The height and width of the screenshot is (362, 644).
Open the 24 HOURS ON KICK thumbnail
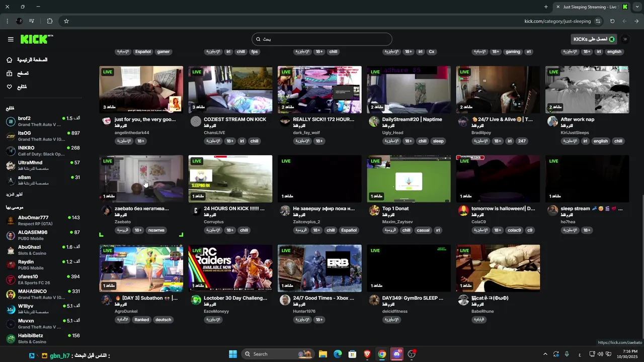(230, 178)
